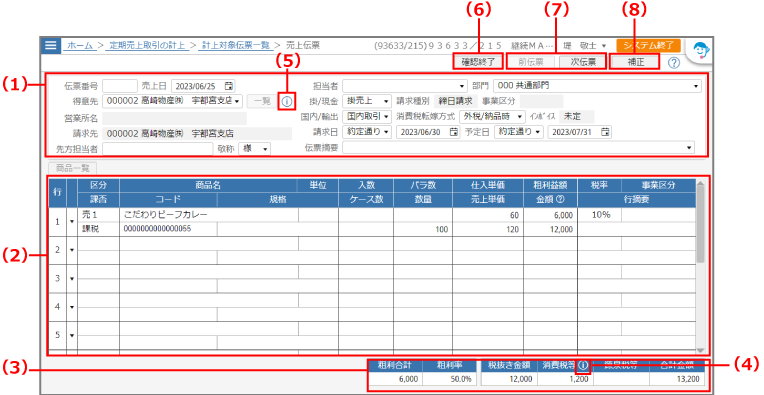Viewport: 764px width, 395px height.
Task: Click quantity cell 100 in row 1
Action: tap(422, 229)
